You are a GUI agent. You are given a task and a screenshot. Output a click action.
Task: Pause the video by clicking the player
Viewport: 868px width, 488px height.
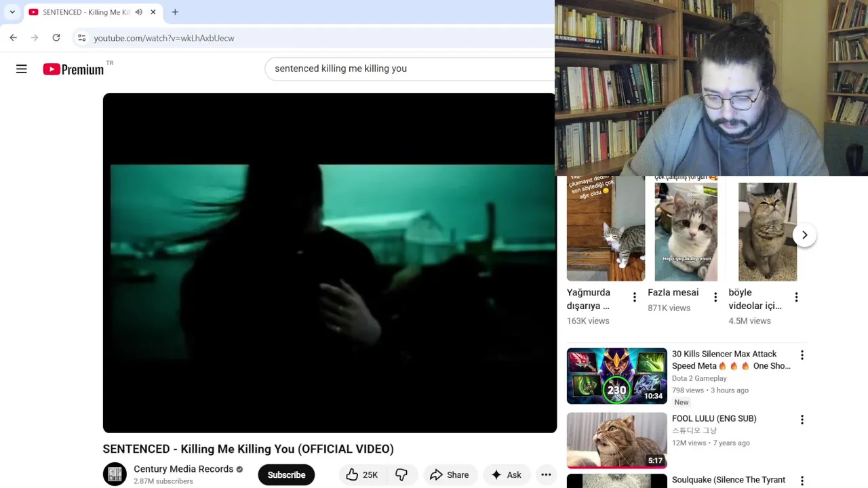click(x=330, y=263)
